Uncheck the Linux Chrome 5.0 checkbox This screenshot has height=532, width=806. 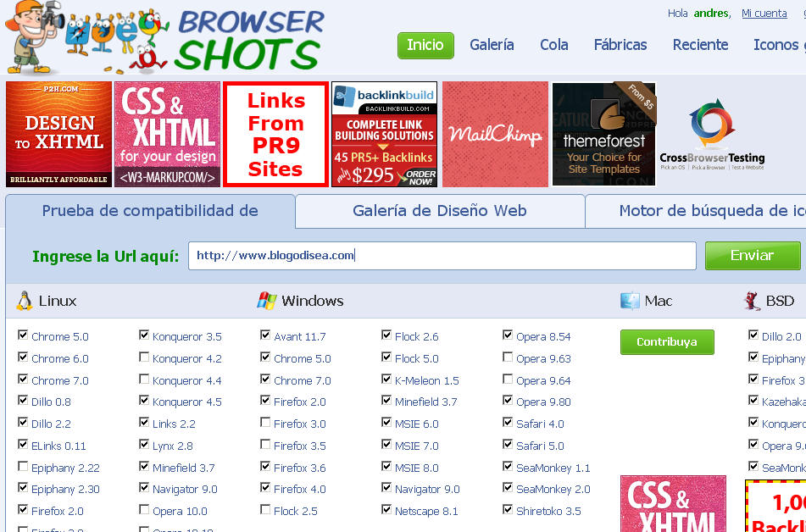tap(23, 335)
